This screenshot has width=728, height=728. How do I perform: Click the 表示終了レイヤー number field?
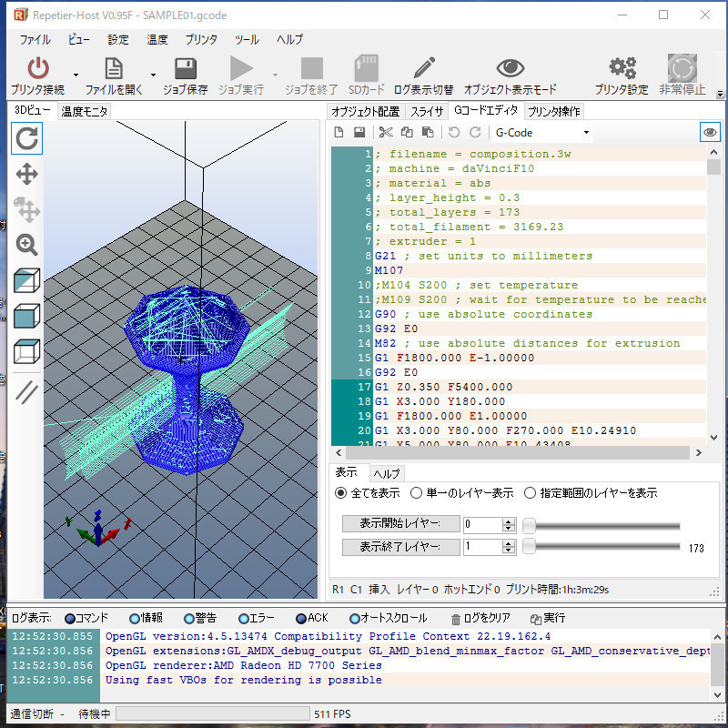click(483, 547)
